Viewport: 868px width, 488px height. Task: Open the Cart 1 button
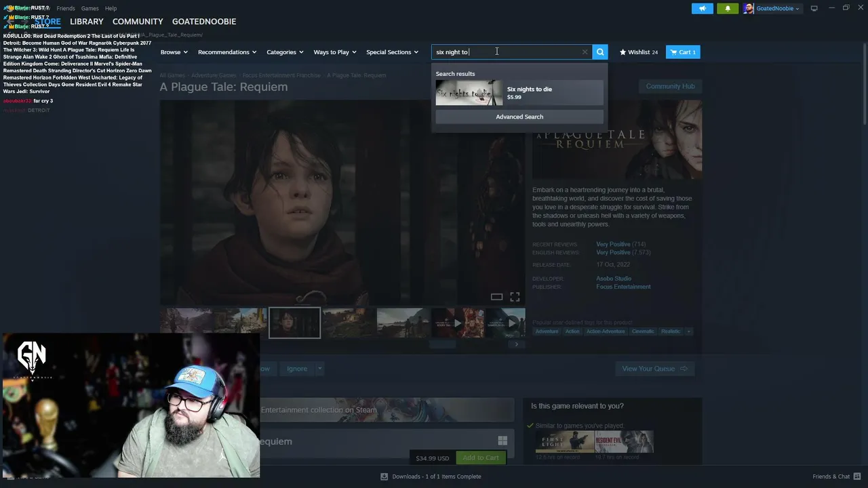[x=683, y=52]
